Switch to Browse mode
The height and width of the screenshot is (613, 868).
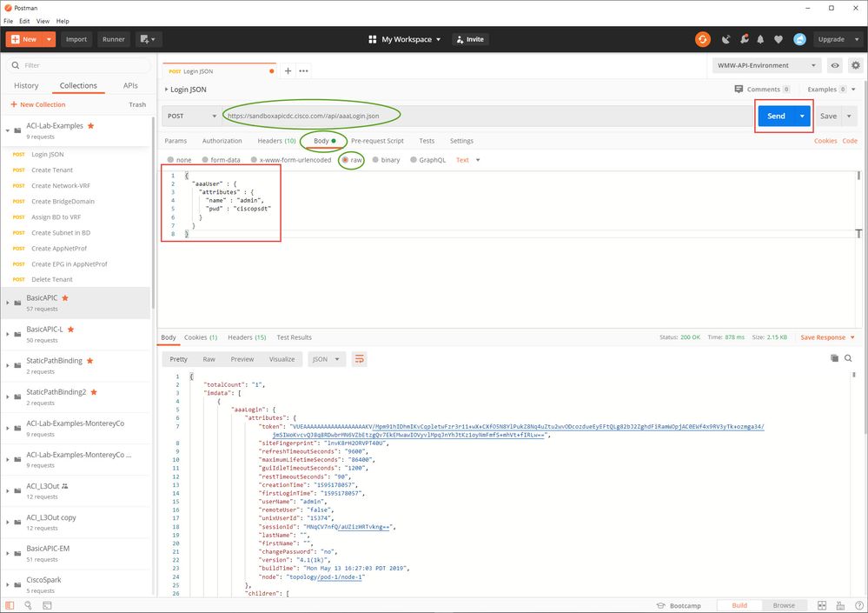[784, 606]
